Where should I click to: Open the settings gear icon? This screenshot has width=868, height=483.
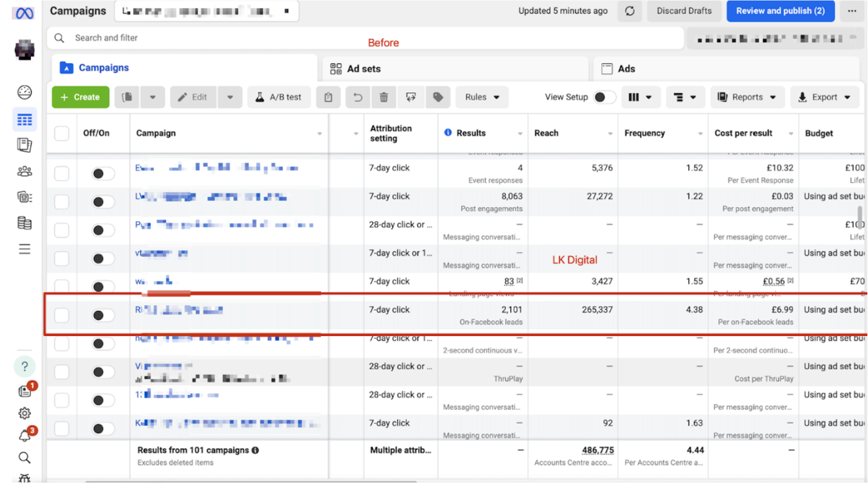pos(24,413)
